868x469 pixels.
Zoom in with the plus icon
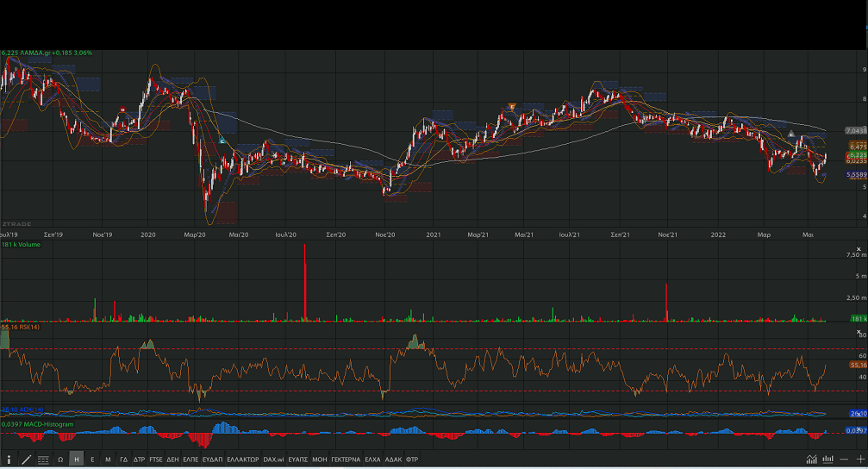(x=859, y=460)
